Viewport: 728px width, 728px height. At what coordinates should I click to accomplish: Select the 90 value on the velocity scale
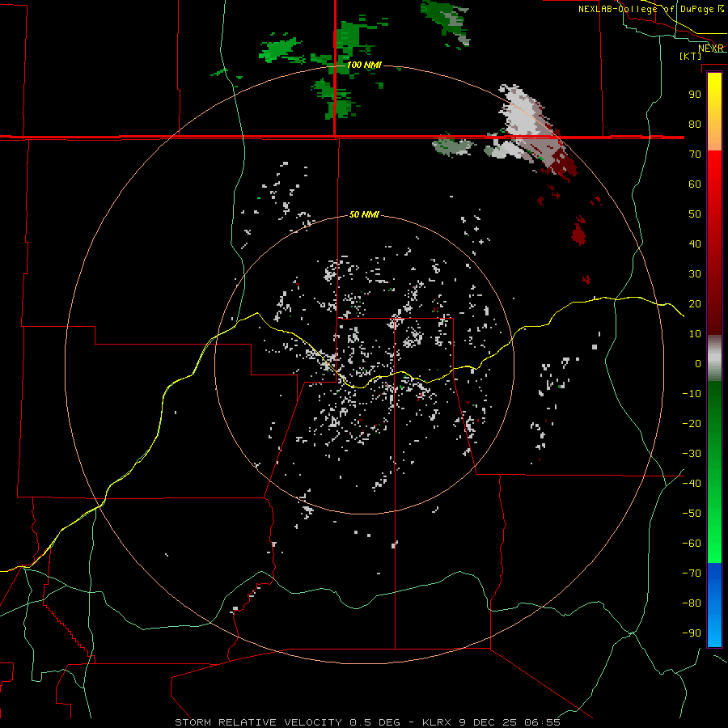tap(695, 95)
